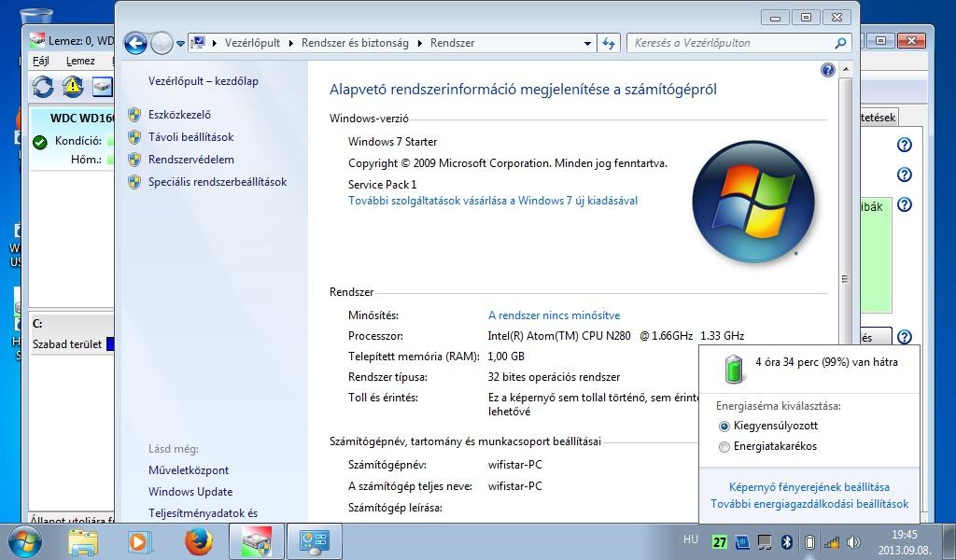Click the warning triangle icon in the disk toolbar
Image resolution: width=956 pixels, height=560 pixels.
(72, 87)
